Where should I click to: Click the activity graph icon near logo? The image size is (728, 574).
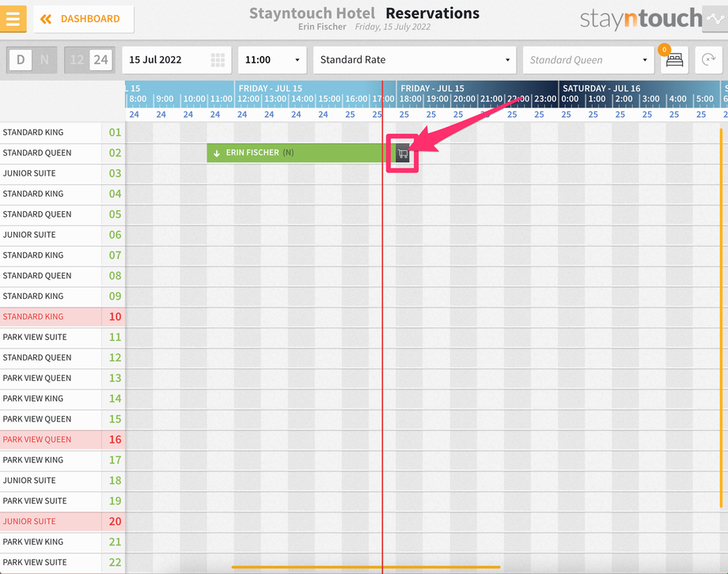[715, 18]
